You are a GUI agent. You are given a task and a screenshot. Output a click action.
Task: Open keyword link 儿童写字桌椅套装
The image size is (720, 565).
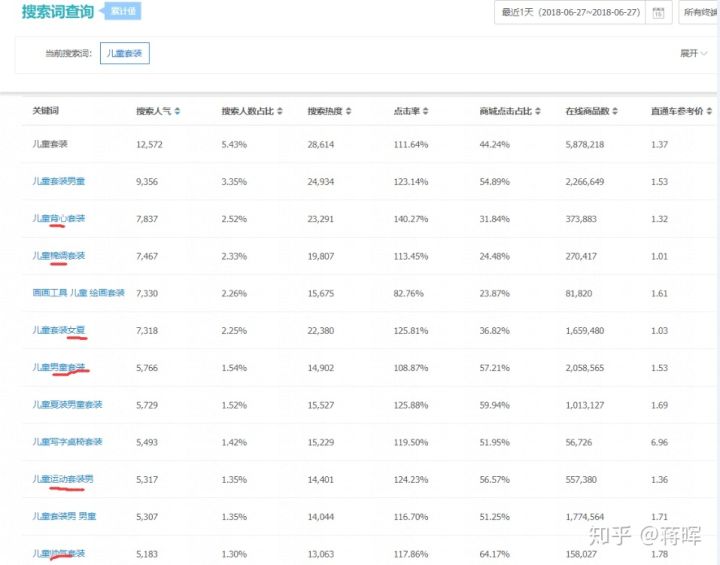(67, 442)
